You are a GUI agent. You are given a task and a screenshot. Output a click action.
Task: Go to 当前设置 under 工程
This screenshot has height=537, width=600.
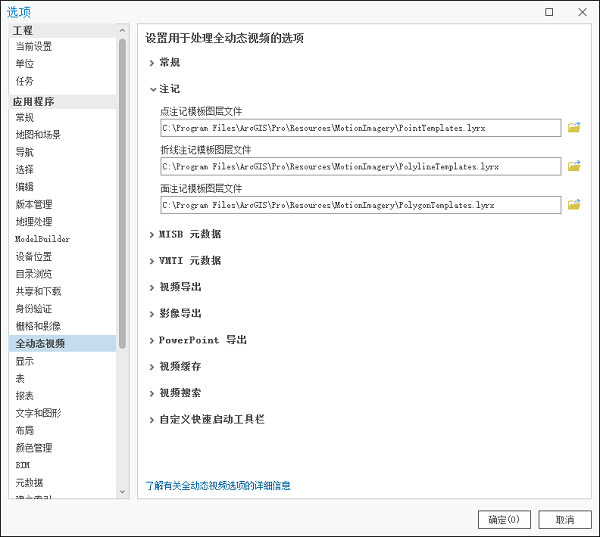33,46
